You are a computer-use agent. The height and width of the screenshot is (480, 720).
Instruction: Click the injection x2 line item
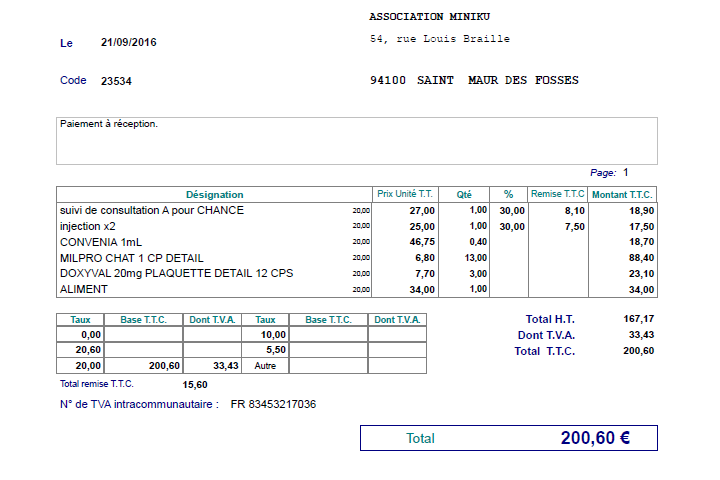point(88,227)
